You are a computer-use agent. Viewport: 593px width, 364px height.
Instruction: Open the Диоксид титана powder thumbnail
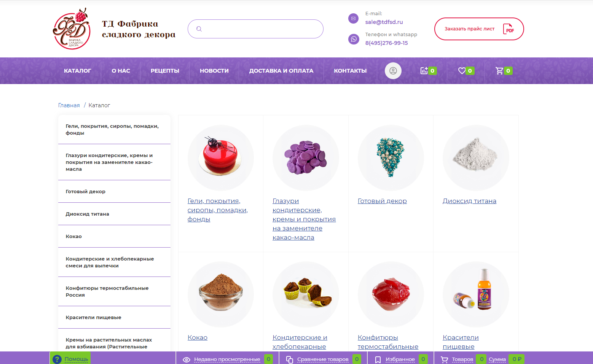click(476, 157)
